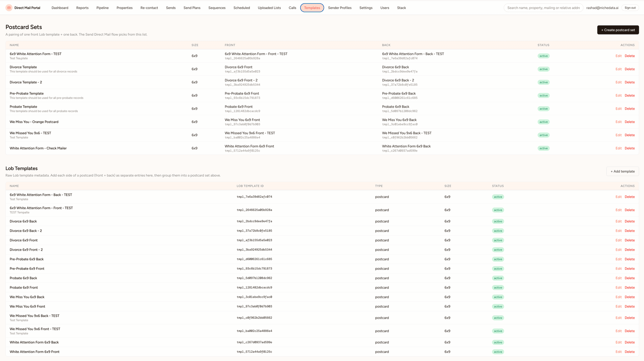644x361 pixels.
Task: Go to the Reports page
Action: [x=82, y=8]
